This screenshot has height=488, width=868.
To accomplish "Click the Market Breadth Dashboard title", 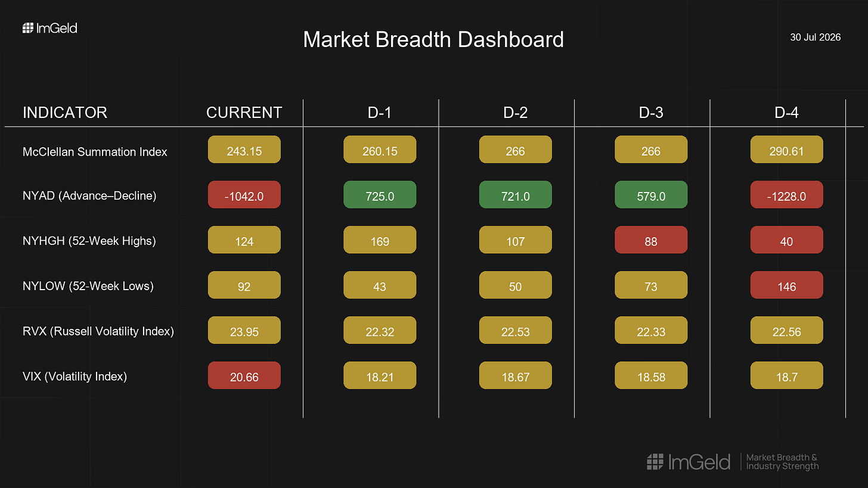I will (x=433, y=40).
